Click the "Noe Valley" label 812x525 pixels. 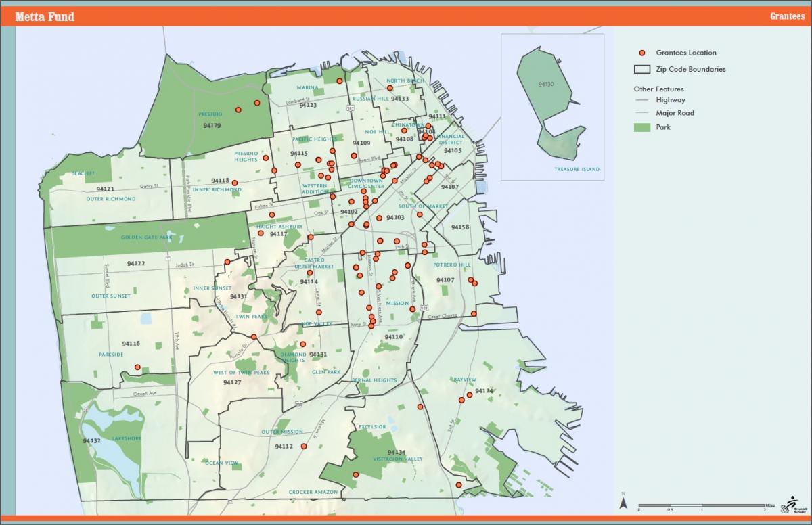coord(317,323)
